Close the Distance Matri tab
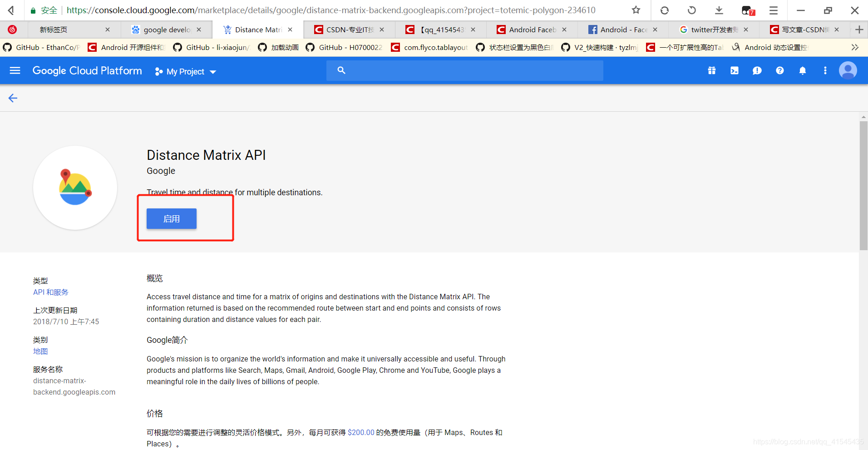This screenshot has height=450, width=868. click(x=290, y=30)
